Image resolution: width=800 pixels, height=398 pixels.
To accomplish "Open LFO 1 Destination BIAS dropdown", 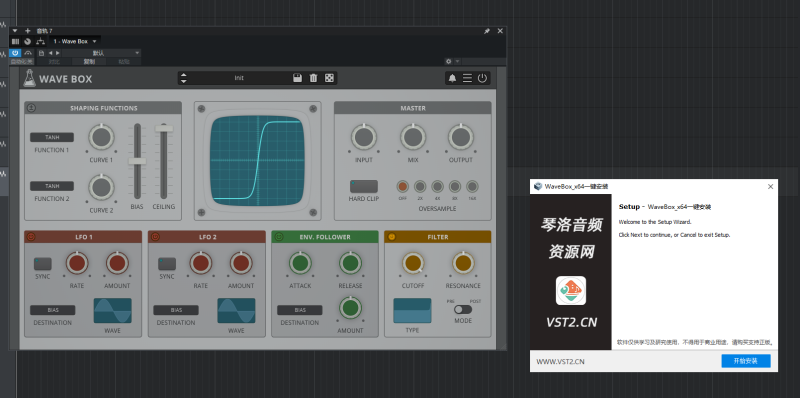I will coord(53,310).
